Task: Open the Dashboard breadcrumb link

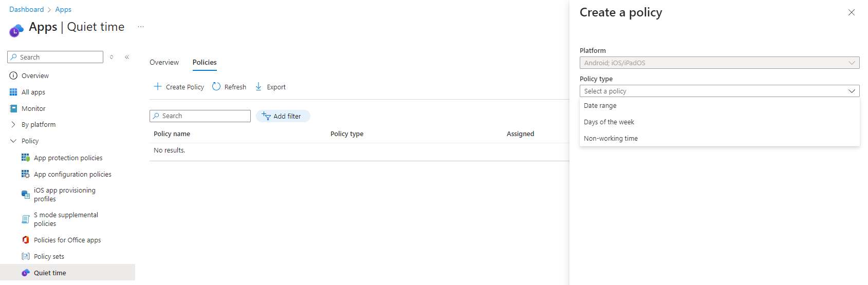Action: 26,9
